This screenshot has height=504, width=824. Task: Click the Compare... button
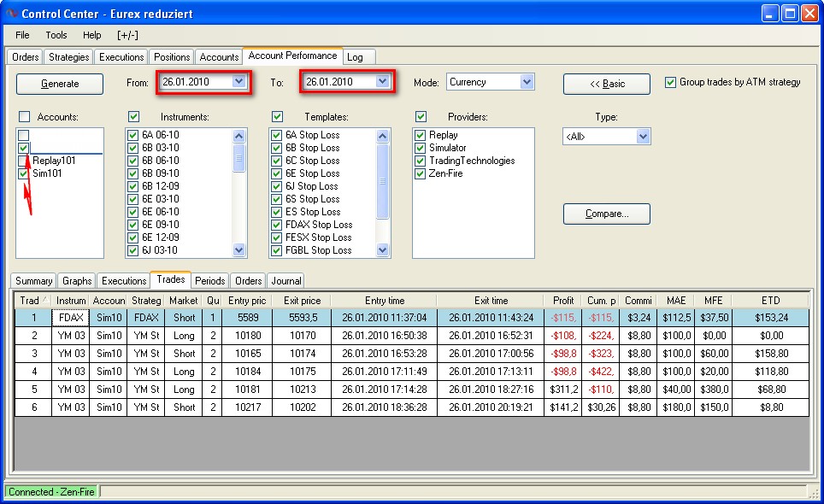[606, 214]
